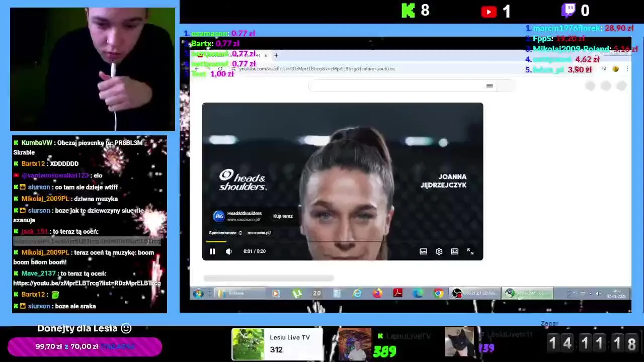The height and width of the screenshot is (362, 644).
Task: Open Adobe Acrobat Reader taskbar icon
Action: (x=397, y=293)
